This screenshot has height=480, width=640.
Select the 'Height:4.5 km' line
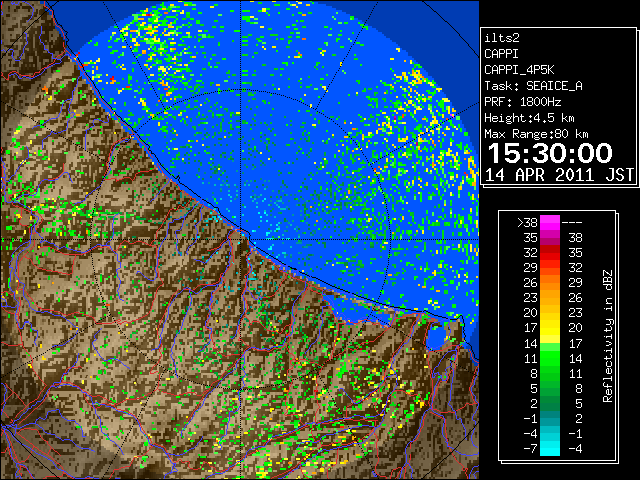[529, 118]
